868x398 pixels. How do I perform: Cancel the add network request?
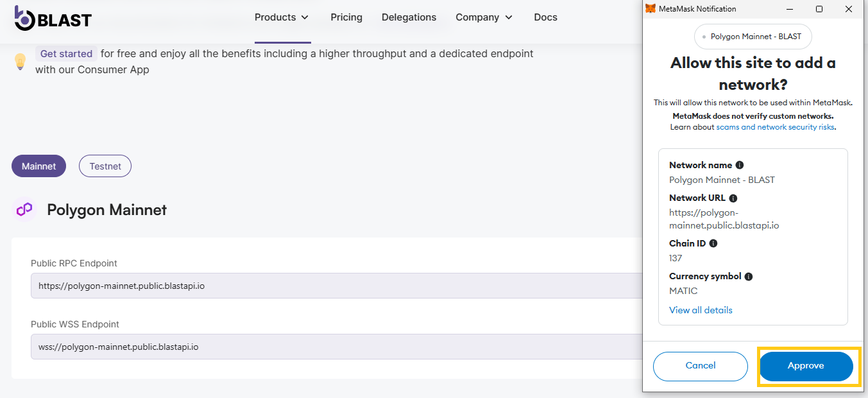point(700,366)
